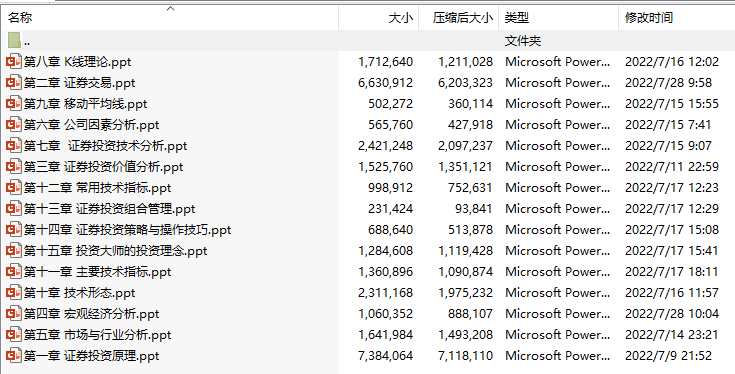Select file 第十二章 常用技术指标.ppt
Screen dimensions: 735x374
98,188
